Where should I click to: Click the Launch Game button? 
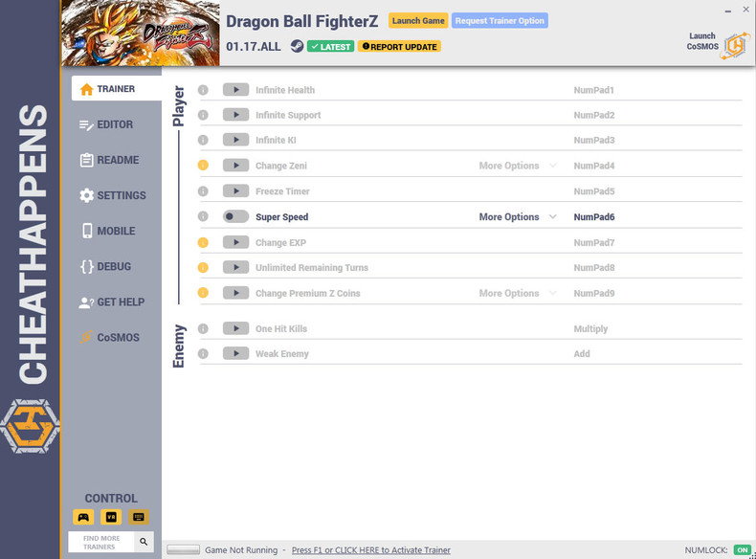click(418, 21)
